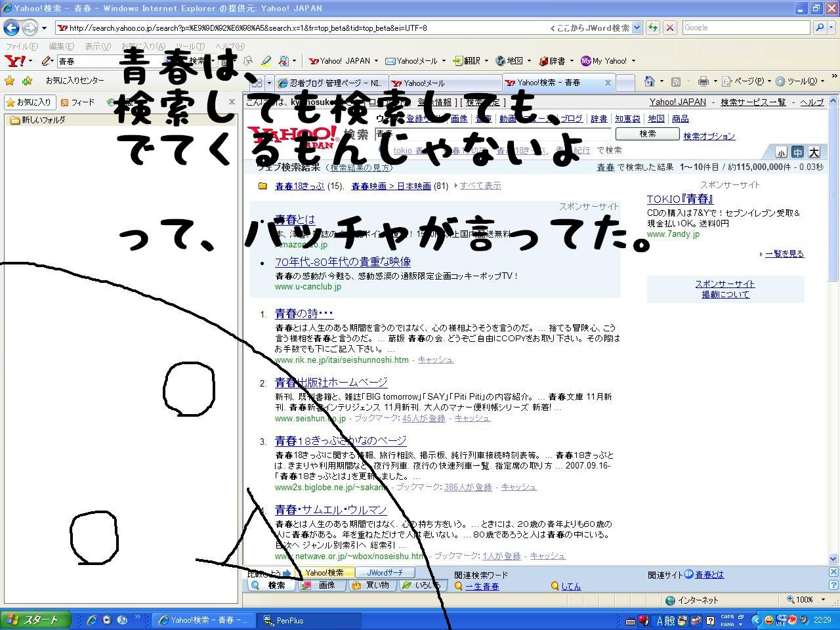840x630 pixels.
Task: Click the JWord bar help question-mark icon
Action: point(833,585)
